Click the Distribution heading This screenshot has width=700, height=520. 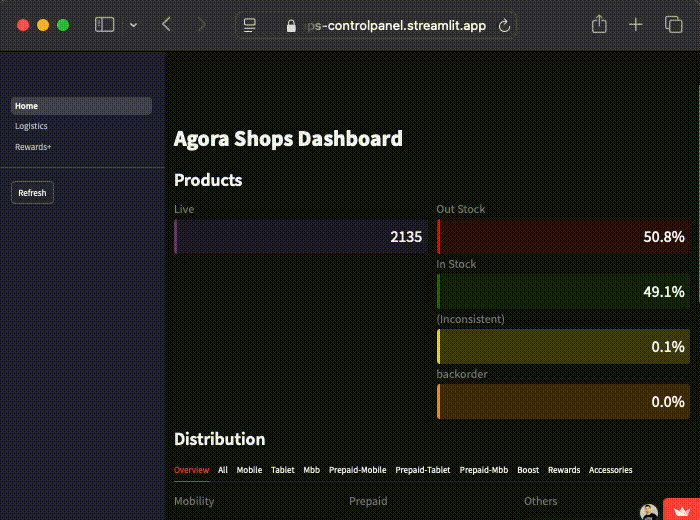(x=220, y=439)
